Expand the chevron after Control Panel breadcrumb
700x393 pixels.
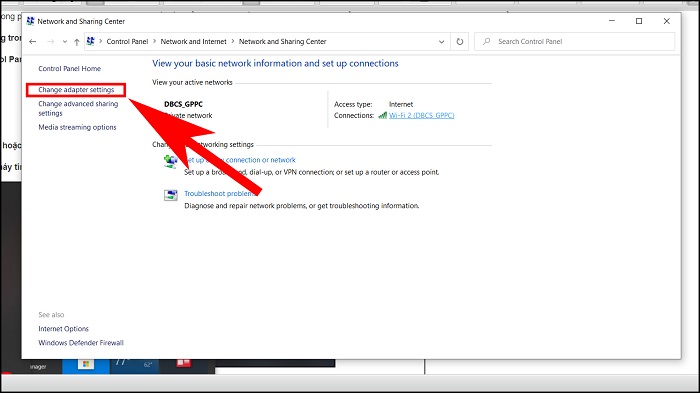click(x=154, y=41)
